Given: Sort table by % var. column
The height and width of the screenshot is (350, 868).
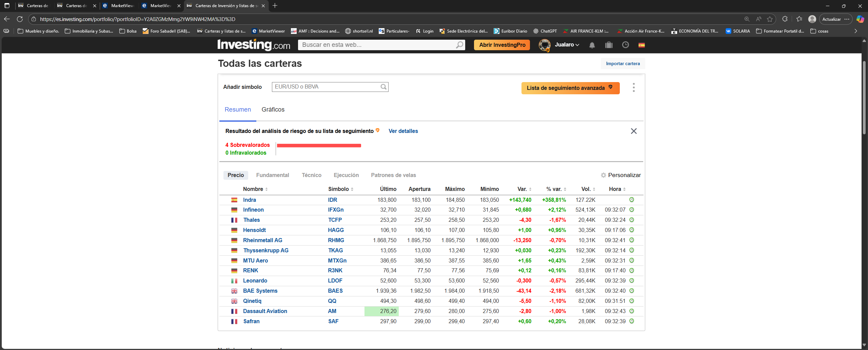Looking at the screenshot, I should pos(556,189).
